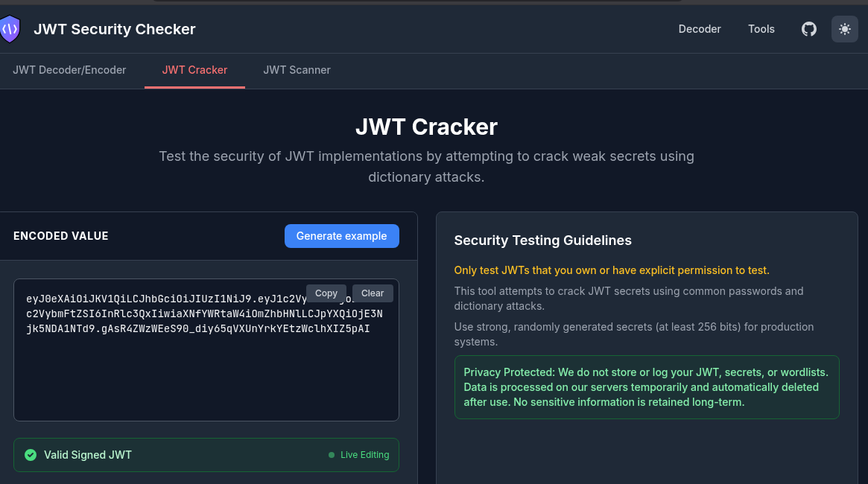Viewport: 868px width, 484px height.
Task: Toggle light/dark theme with the sun icon
Action: click(x=844, y=29)
